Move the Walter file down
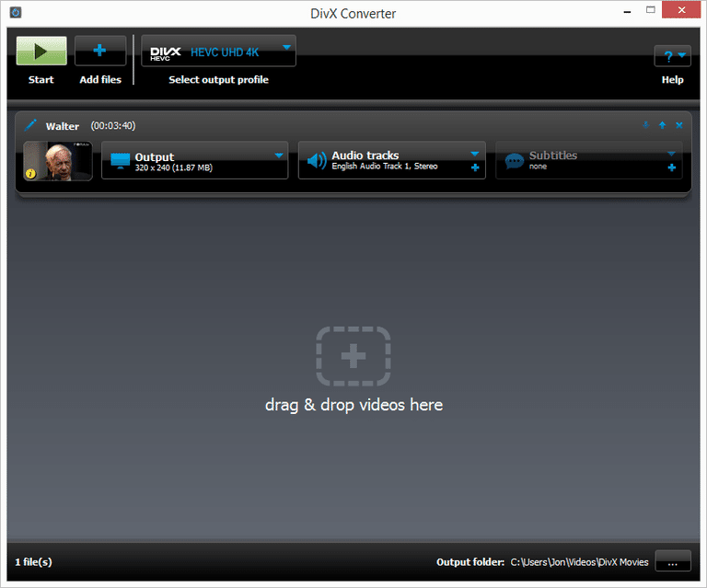 (645, 125)
